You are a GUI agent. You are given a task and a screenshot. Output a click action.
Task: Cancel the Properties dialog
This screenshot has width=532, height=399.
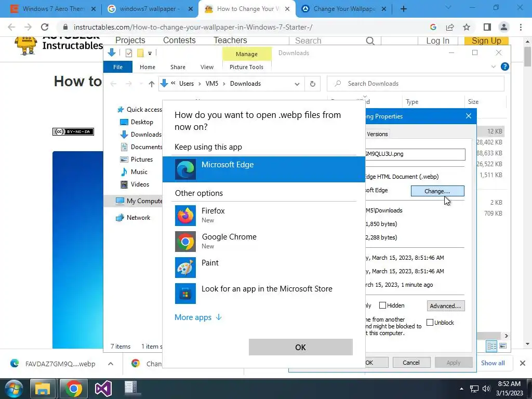pos(411,362)
